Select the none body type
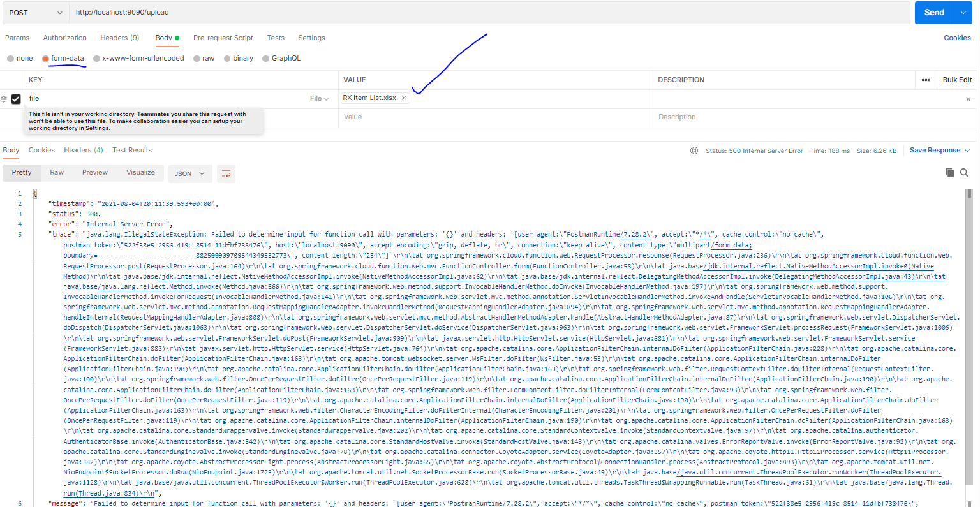 point(20,58)
